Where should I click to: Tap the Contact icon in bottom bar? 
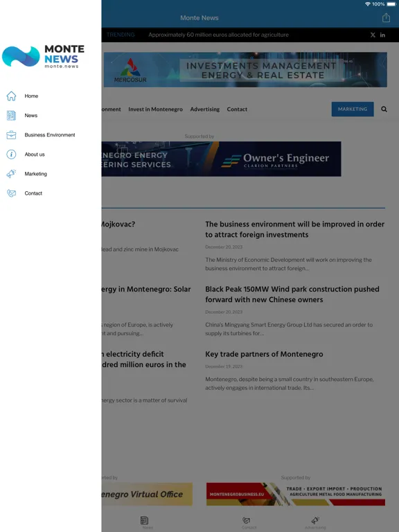(x=247, y=520)
